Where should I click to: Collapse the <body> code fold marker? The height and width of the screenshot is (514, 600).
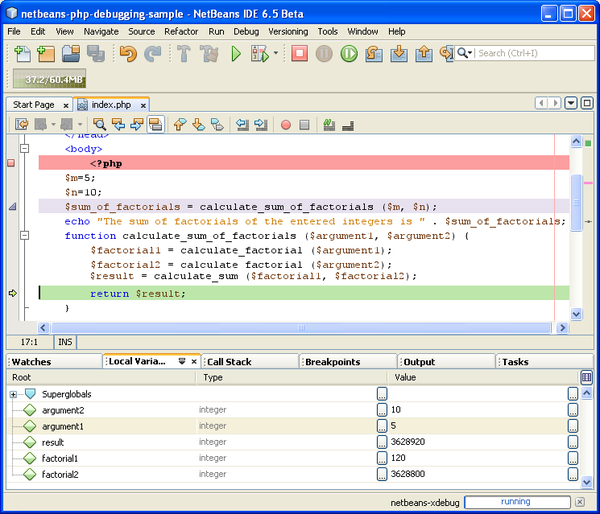tap(26, 148)
